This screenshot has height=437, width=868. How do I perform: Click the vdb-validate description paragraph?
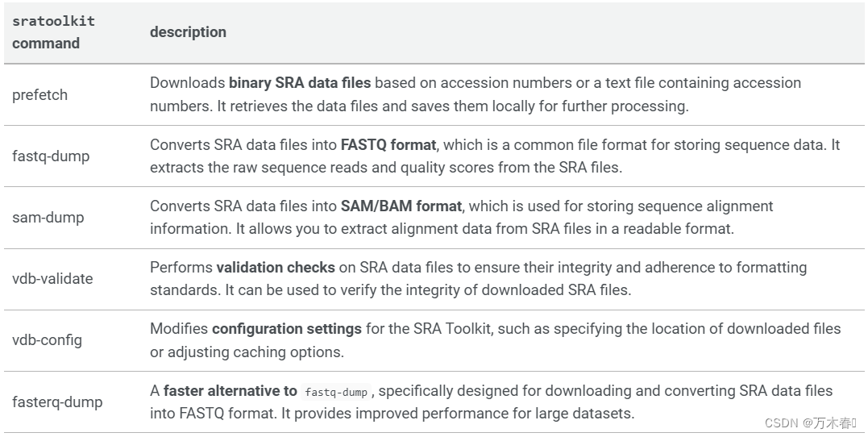click(478, 279)
